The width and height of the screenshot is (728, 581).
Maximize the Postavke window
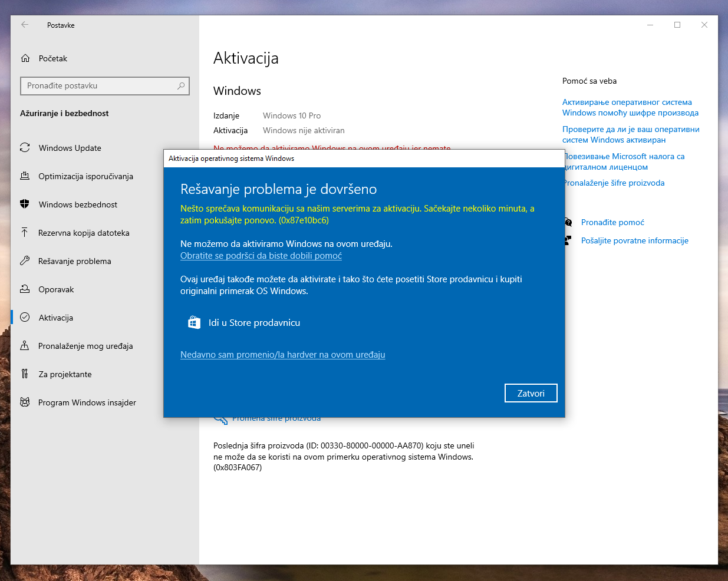coord(677,25)
